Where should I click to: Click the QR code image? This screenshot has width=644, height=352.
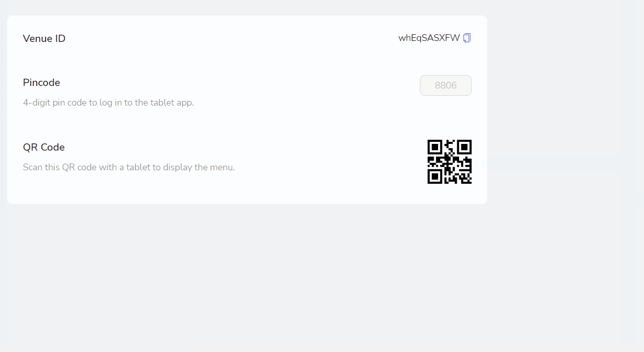[x=449, y=162]
